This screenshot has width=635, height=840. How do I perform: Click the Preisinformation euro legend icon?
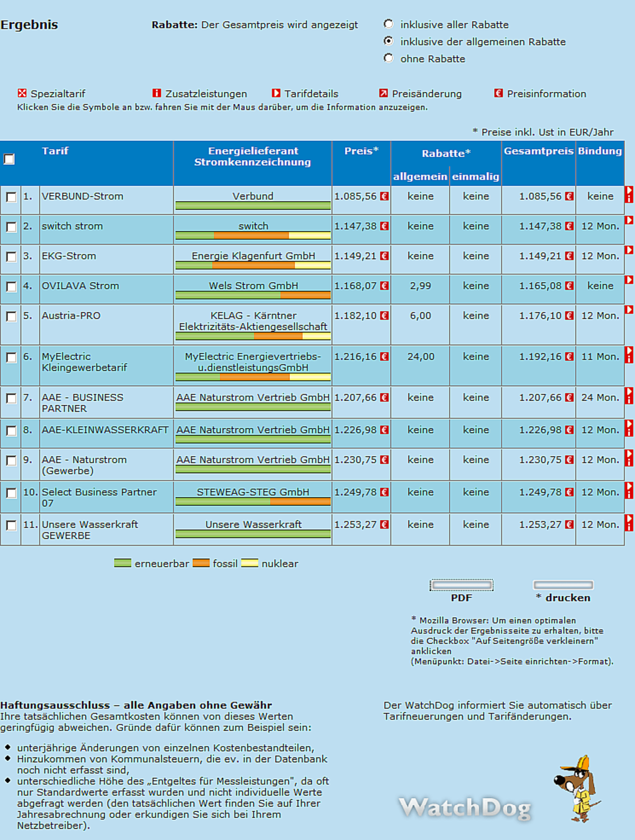tap(498, 93)
